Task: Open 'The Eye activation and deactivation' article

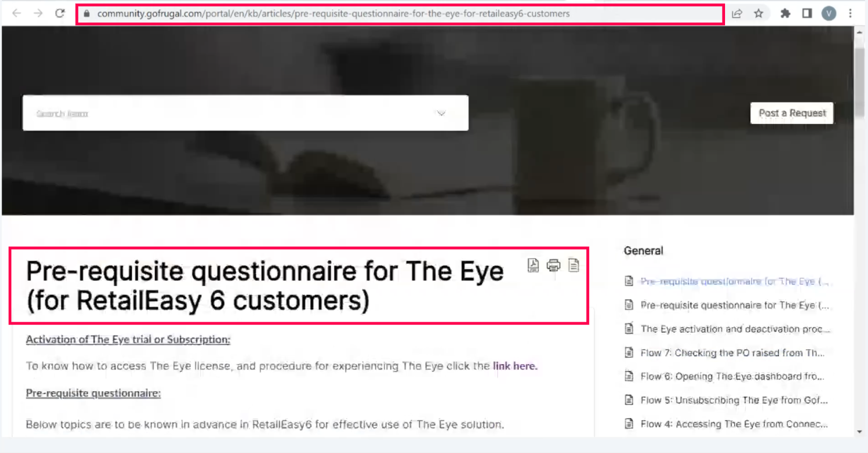Action: point(735,329)
